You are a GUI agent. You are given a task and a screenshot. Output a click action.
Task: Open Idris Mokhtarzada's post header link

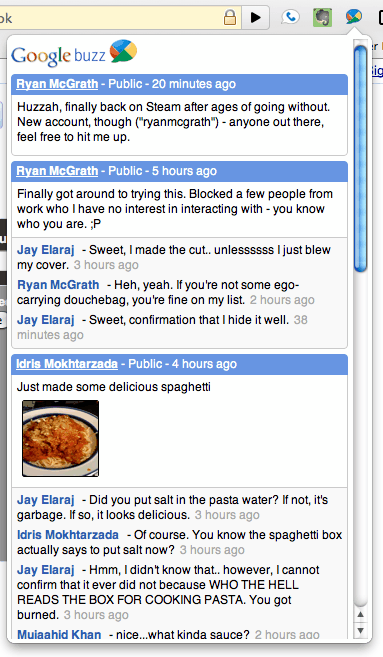67,364
